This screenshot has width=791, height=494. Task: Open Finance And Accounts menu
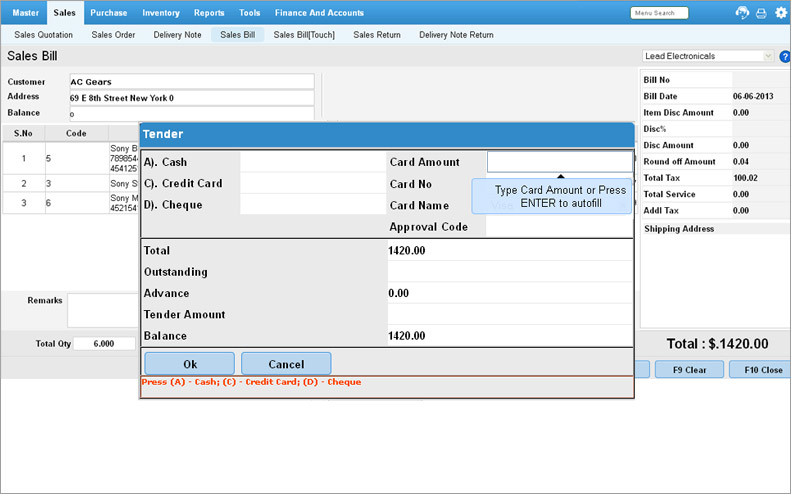pyautogui.click(x=319, y=13)
